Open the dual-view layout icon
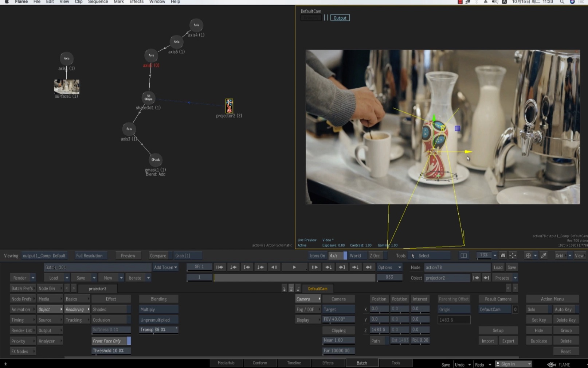588x368 pixels. pyautogui.click(x=463, y=255)
